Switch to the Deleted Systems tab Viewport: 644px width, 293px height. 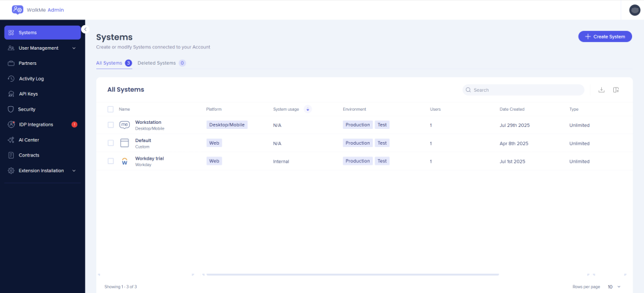[157, 63]
